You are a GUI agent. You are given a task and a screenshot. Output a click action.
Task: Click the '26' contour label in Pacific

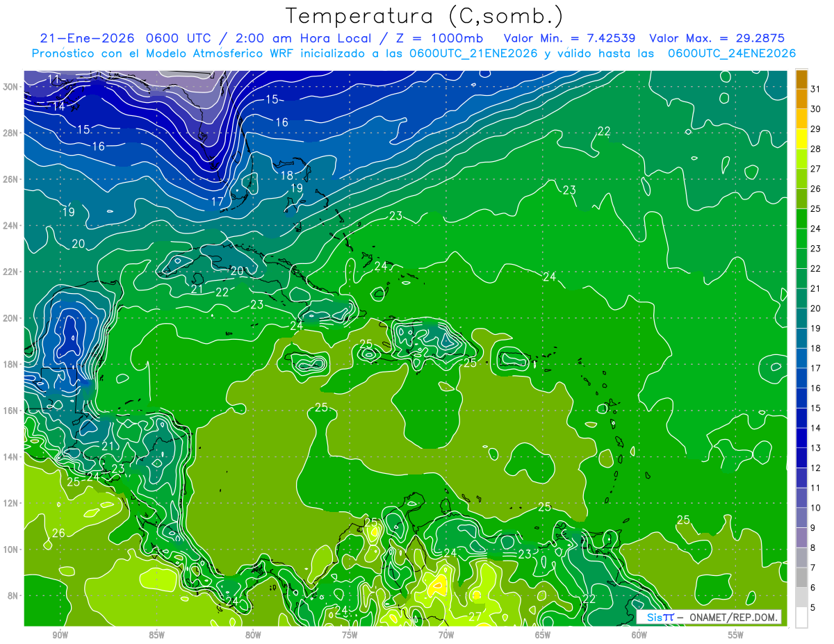pos(59,534)
